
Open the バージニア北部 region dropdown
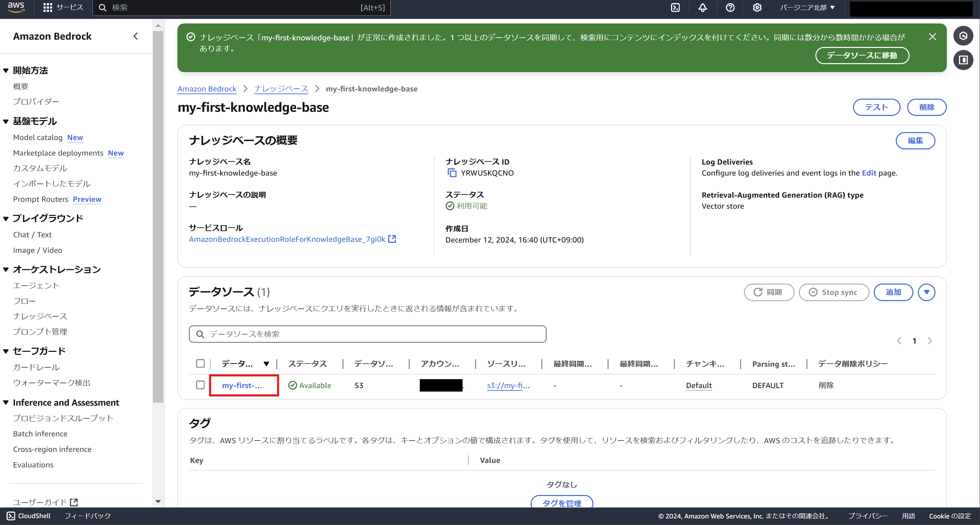point(807,8)
